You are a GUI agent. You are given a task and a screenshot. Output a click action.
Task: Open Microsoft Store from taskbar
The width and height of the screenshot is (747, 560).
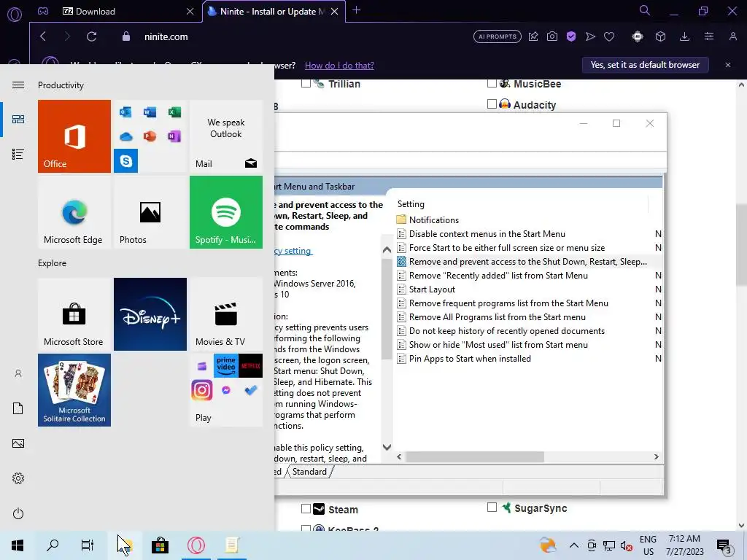160,545
